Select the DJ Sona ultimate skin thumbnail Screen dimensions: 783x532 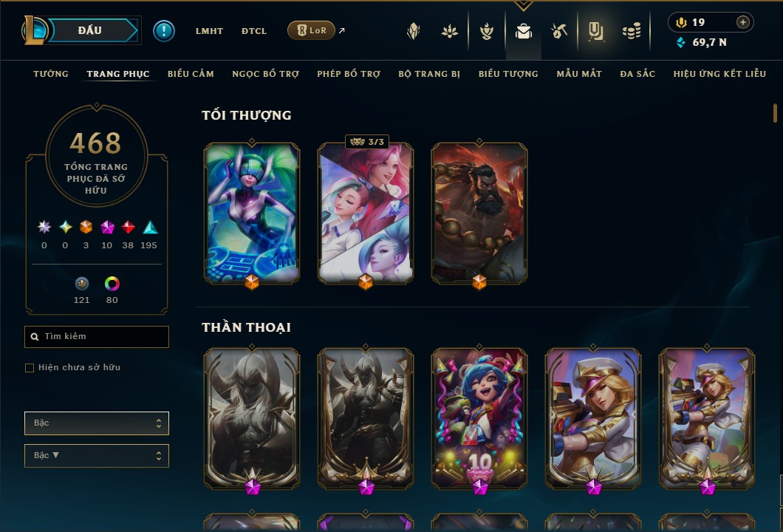(x=252, y=214)
